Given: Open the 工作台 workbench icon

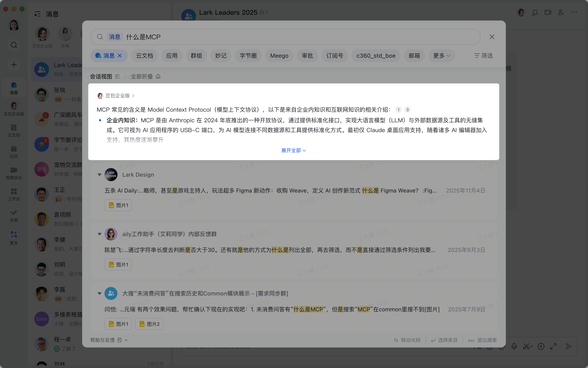Looking at the screenshot, I should (14, 194).
